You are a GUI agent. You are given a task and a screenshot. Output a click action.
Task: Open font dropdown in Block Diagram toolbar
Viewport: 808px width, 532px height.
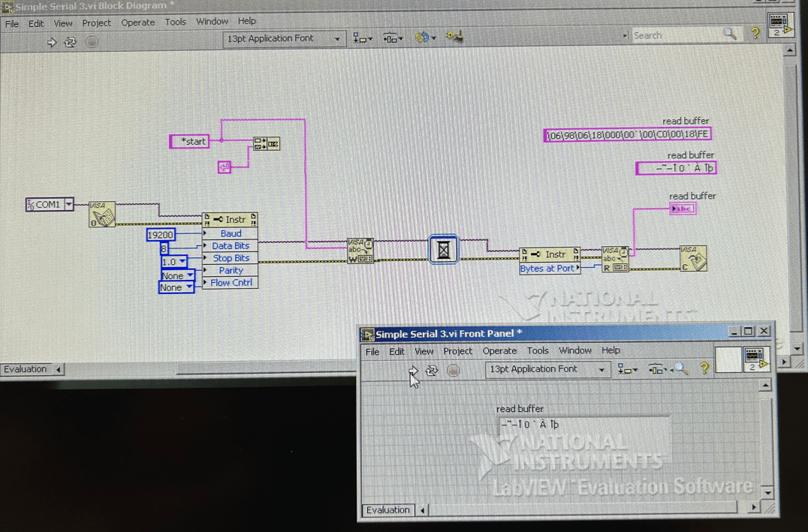(337, 38)
